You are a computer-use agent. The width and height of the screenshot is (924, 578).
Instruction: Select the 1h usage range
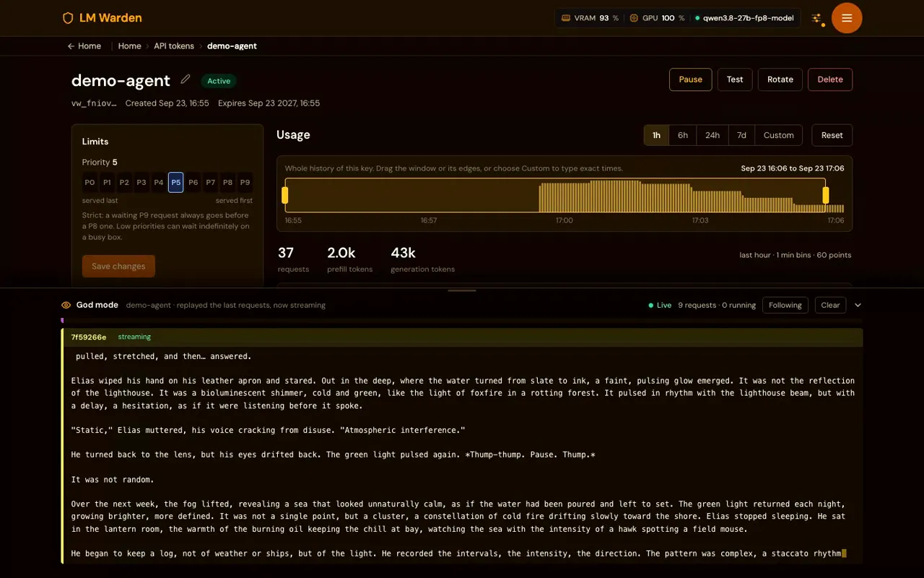click(x=656, y=135)
